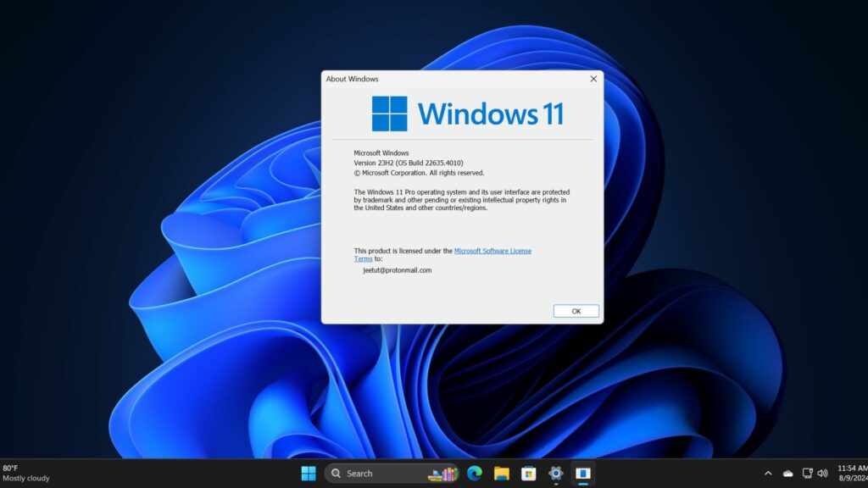
Task: Open the Start menu
Action: pos(307,473)
